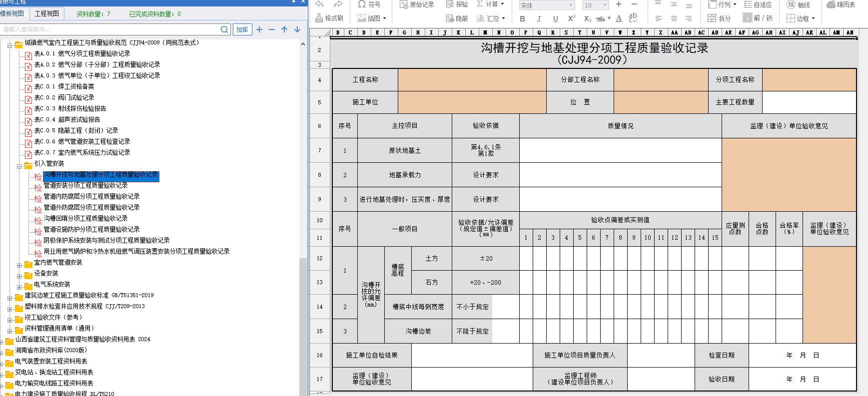Click the redo arrow in the toolbar
Image resolution: width=868 pixels, height=396 pixels.
[338, 4]
